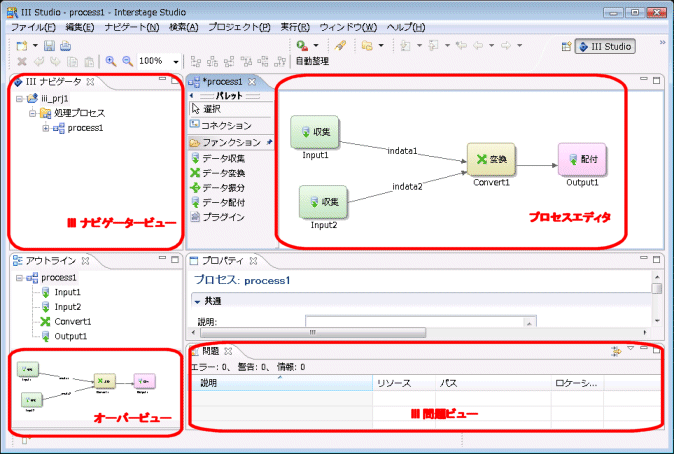Viewport: 674px width, 454px height.
Task: Collapse the iii_prj1 tree node
Action: pyautogui.click(x=19, y=99)
